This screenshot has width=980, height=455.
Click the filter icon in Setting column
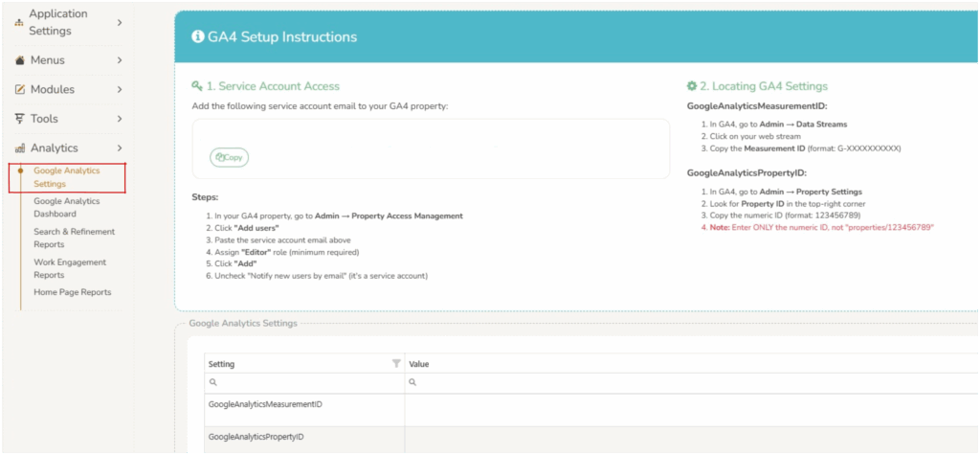pos(396,364)
